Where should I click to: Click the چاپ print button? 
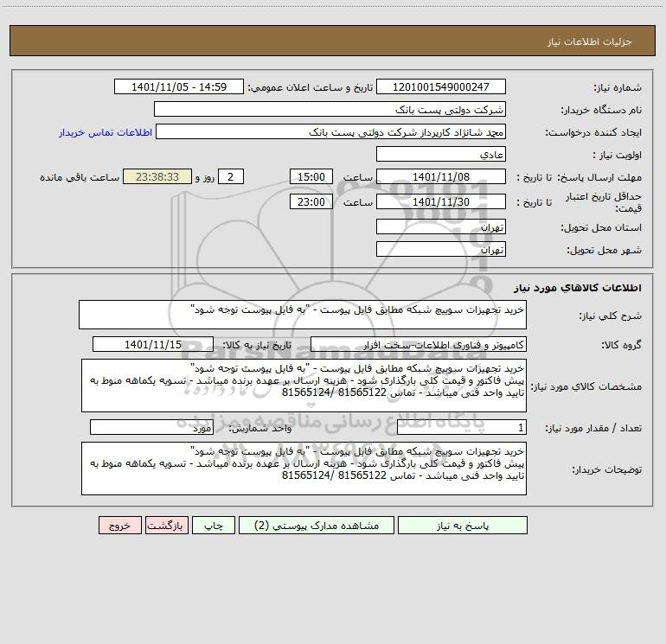[x=214, y=526]
